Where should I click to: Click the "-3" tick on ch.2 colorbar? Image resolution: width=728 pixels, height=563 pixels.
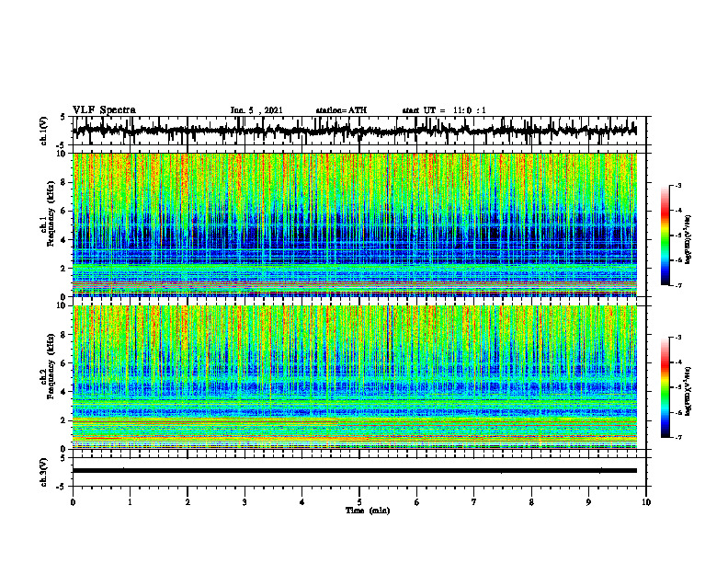(678, 338)
